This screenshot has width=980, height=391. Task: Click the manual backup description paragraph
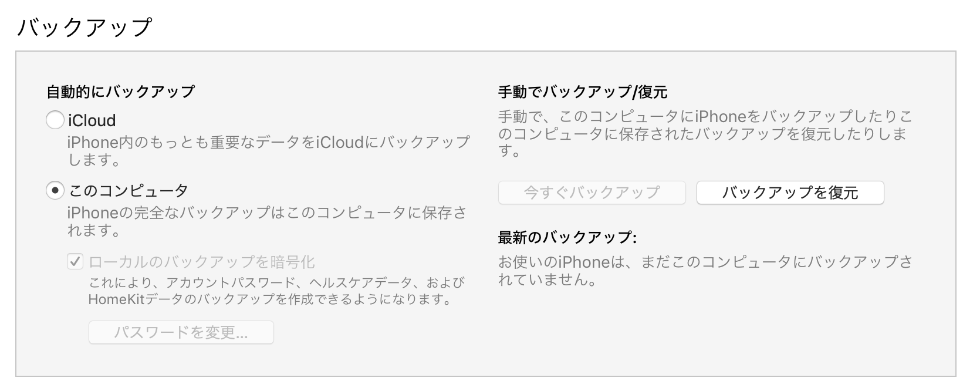pos(705,133)
